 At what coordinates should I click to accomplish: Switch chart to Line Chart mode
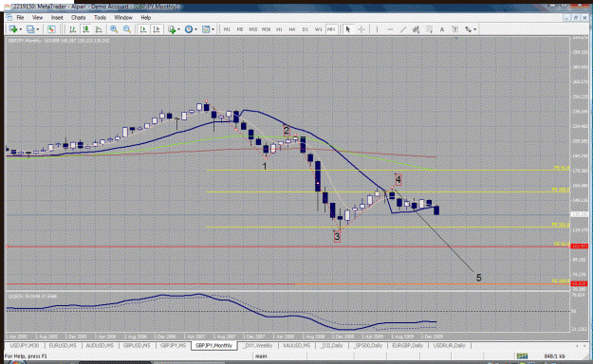[99, 29]
